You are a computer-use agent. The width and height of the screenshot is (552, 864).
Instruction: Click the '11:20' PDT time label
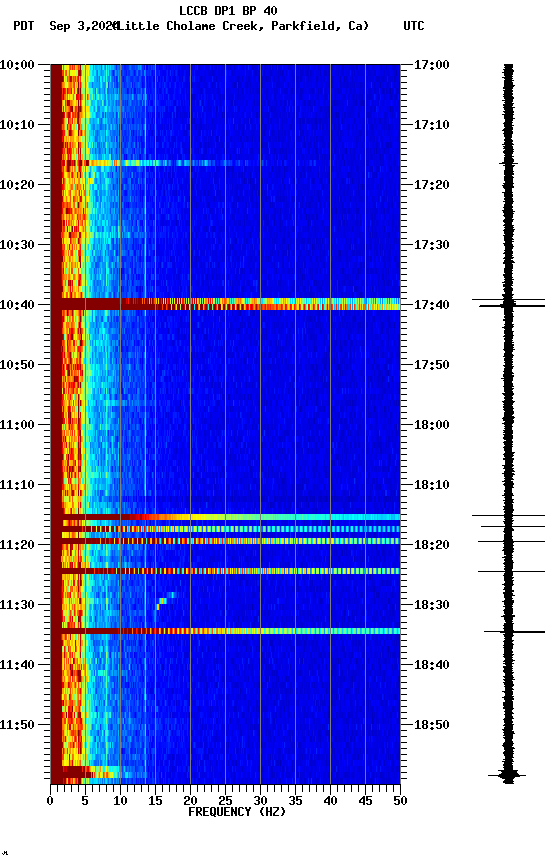coord(17,546)
